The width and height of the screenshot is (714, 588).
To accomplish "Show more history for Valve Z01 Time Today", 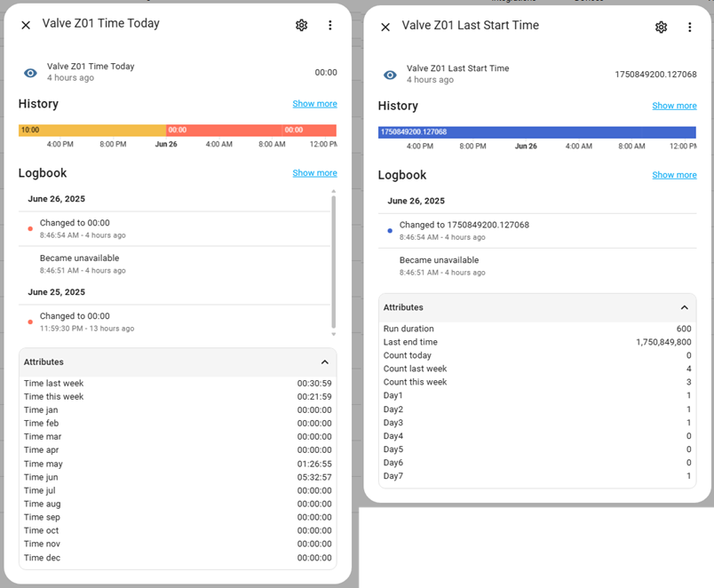I will click(x=314, y=104).
